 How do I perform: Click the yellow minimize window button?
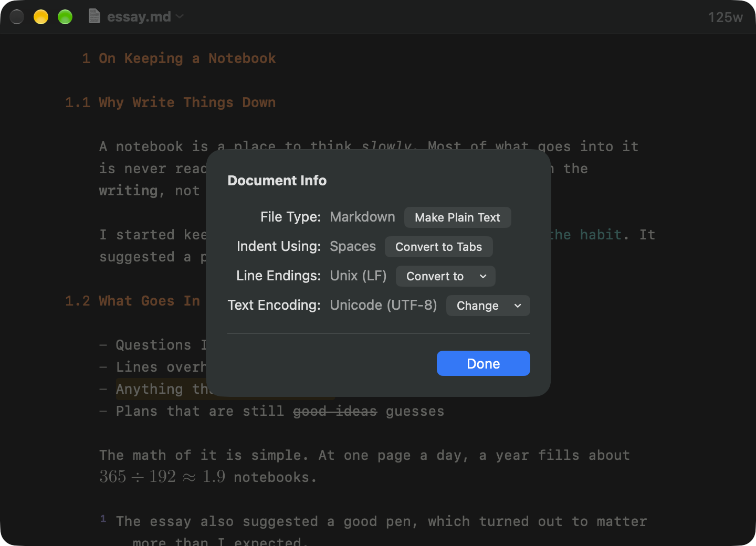[x=41, y=17]
